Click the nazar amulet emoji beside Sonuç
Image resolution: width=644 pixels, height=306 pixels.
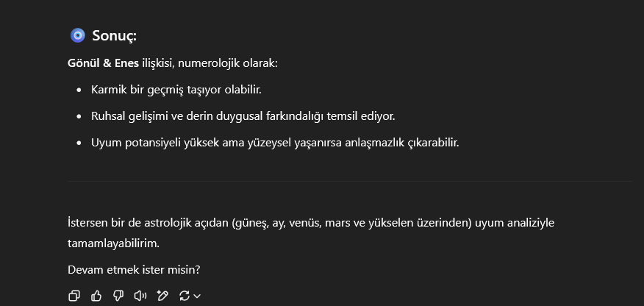click(78, 36)
